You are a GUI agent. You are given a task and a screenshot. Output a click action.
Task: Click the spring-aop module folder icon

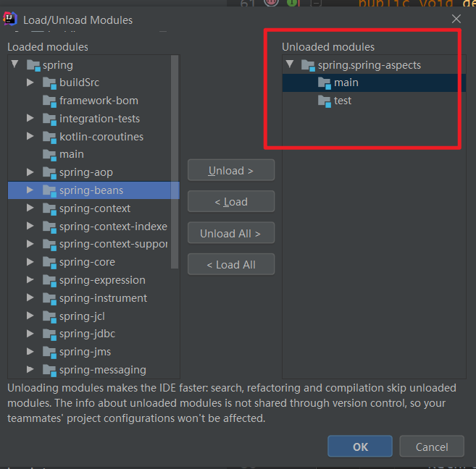click(49, 173)
